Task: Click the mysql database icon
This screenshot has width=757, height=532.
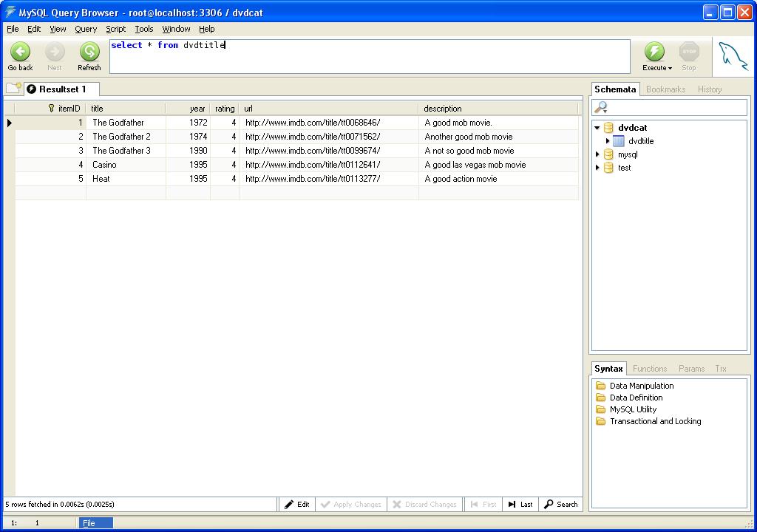Action: pos(609,154)
